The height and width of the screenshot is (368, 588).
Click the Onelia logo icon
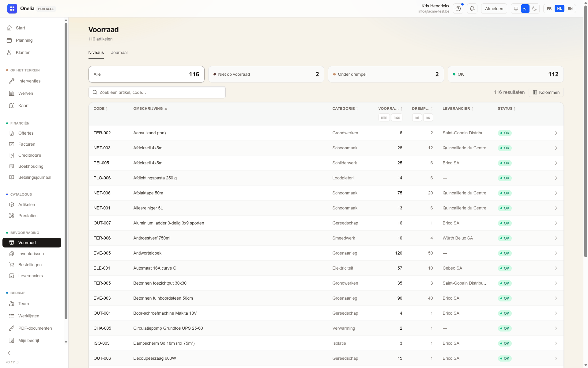tap(12, 9)
